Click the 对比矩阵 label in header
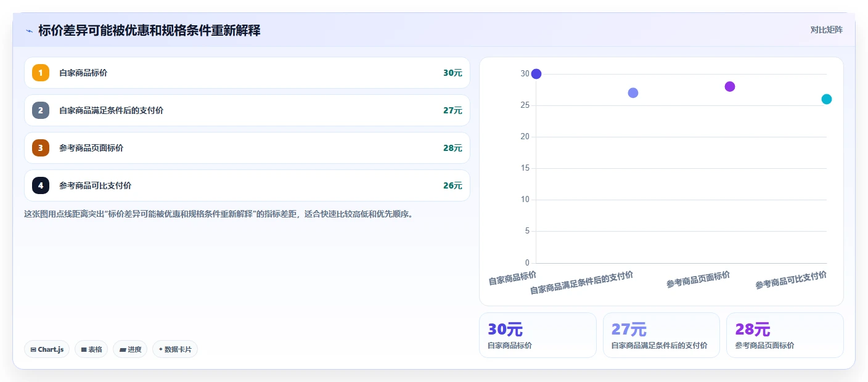This screenshot has width=868, height=382. 826,30
